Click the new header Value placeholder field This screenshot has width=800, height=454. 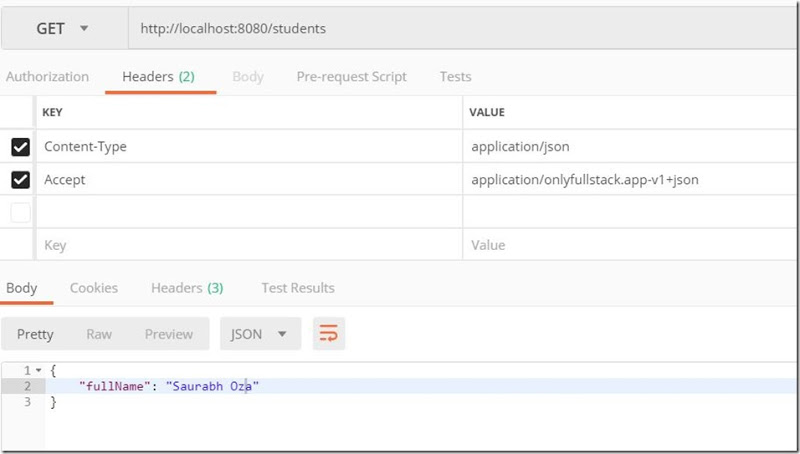[631, 245]
